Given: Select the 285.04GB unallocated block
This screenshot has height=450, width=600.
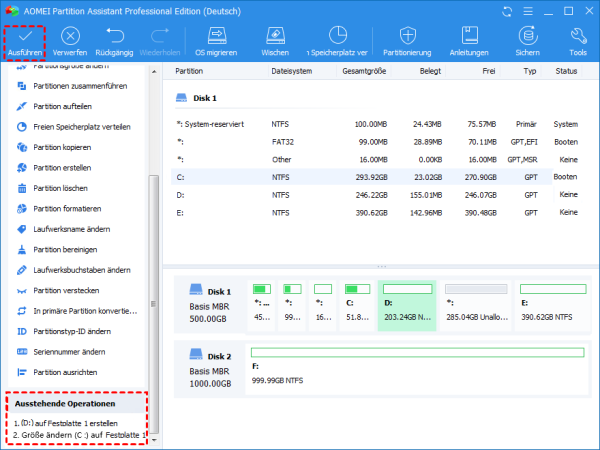Looking at the screenshot, I should click(476, 305).
